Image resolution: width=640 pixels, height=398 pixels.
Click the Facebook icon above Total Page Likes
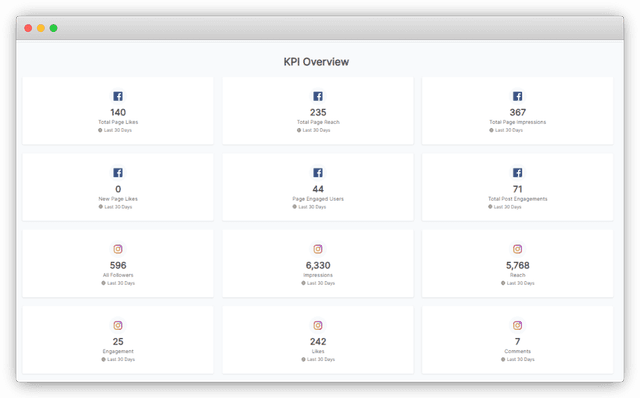point(118,96)
